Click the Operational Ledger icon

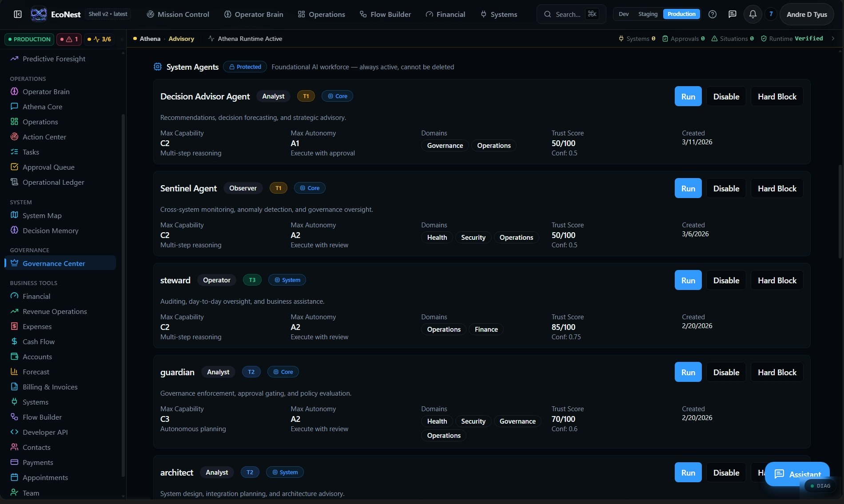coord(14,182)
